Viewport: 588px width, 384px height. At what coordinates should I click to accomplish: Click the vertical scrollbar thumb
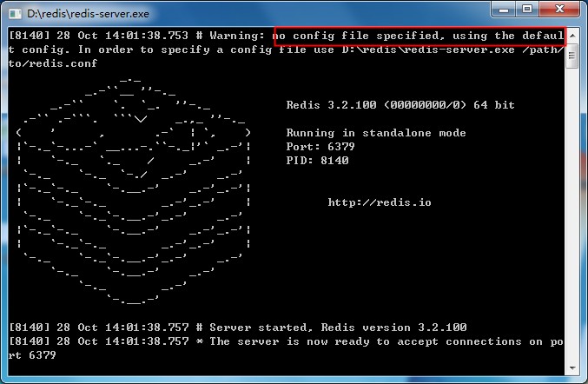[572, 56]
